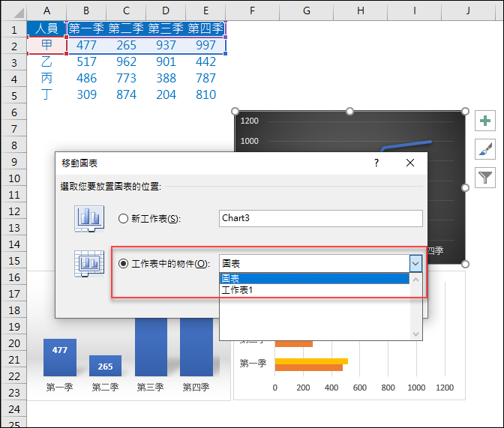The image size is (504, 428).
Task: Select column H header
Action: pos(361,11)
